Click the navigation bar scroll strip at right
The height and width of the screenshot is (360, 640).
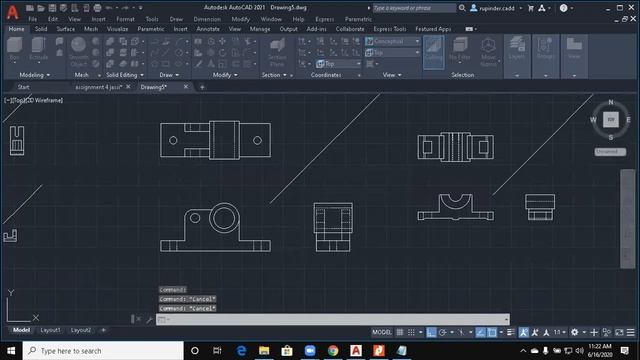click(x=627, y=219)
